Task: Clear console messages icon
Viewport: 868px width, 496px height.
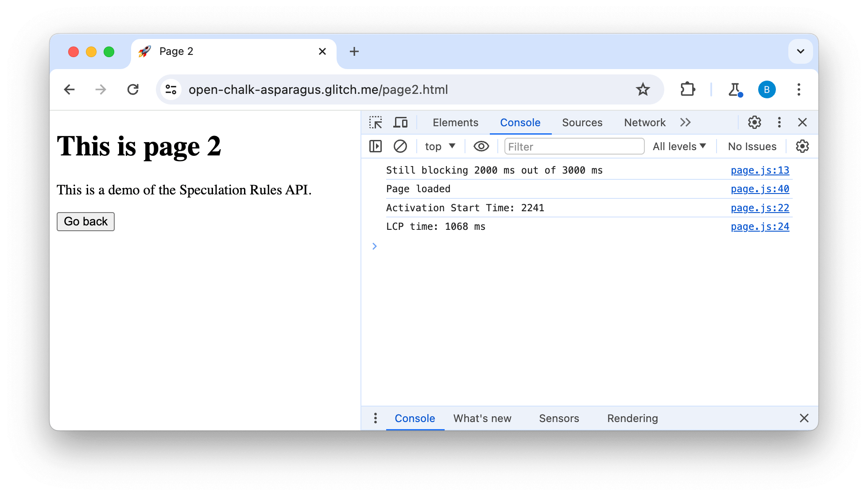Action: click(x=400, y=147)
